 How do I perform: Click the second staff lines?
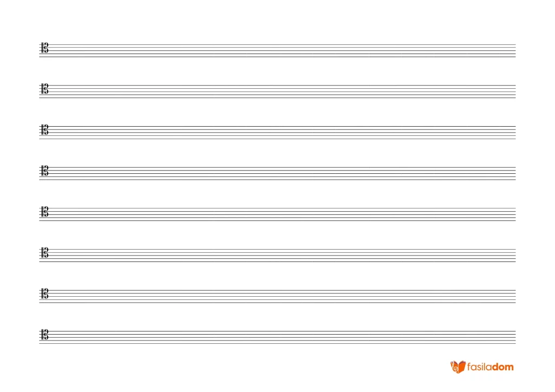click(x=277, y=92)
